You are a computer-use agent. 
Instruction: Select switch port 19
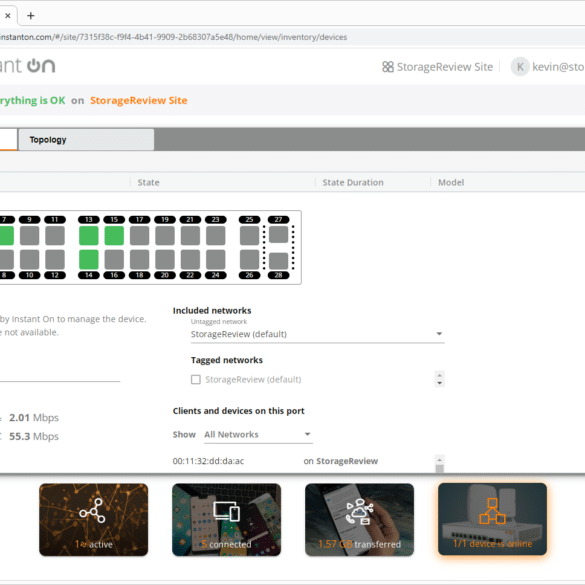(165, 235)
